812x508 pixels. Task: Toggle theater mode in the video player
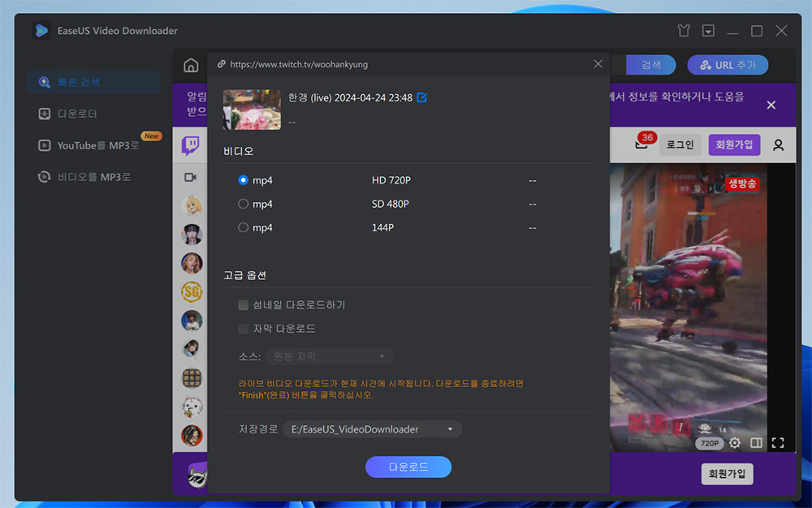756,443
